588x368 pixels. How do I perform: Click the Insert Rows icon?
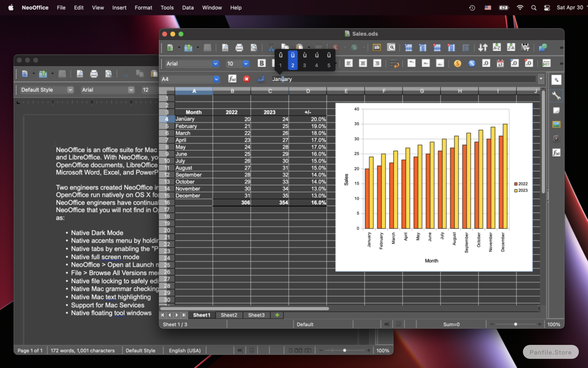point(408,47)
